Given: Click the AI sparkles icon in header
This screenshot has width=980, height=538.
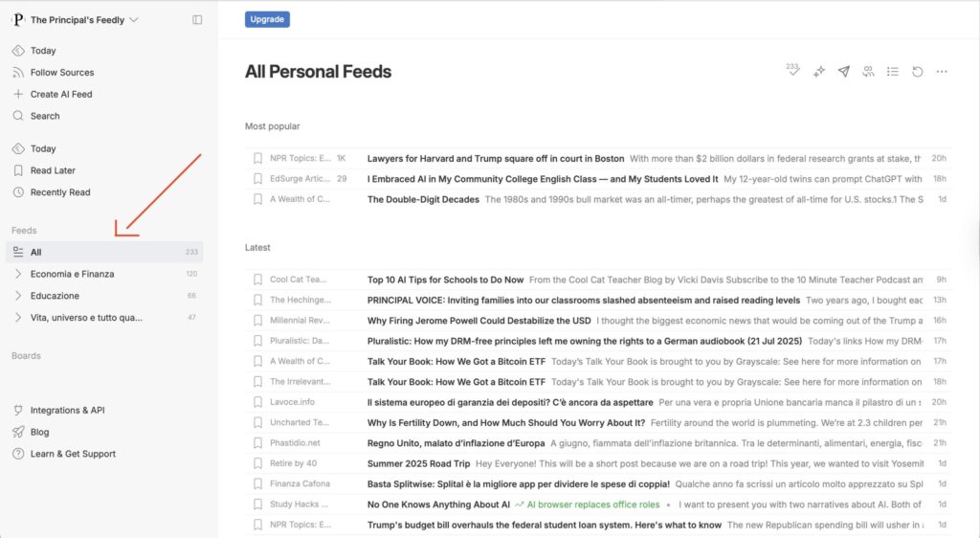Looking at the screenshot, I should 819,72.
